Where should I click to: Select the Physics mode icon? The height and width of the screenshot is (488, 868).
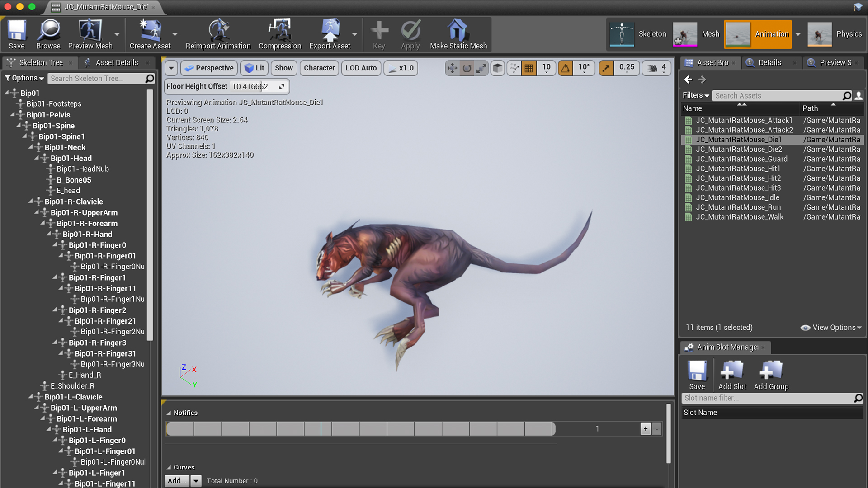(819, 34)
